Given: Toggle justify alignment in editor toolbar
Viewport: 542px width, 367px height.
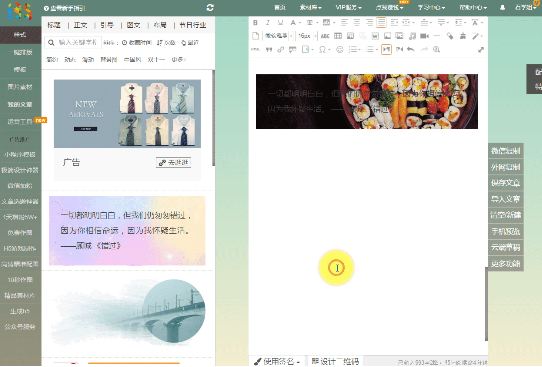Looking at the screenshot, I should [x=381, y=23].
